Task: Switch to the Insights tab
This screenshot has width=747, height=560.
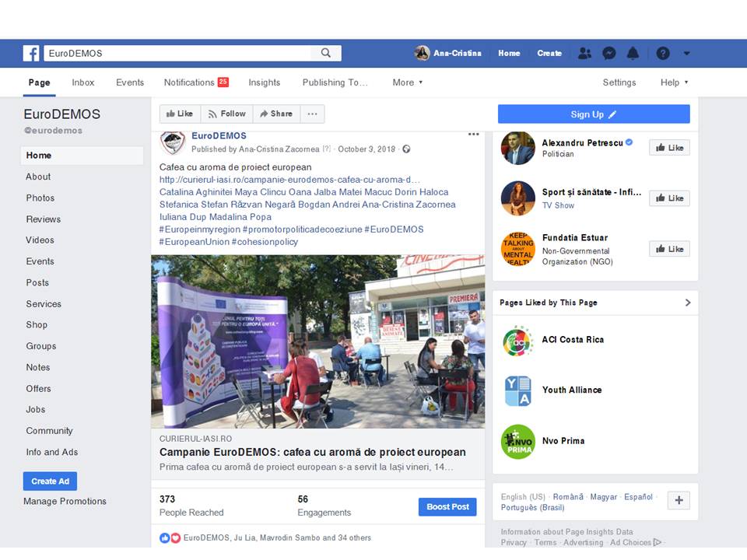Action: (265, 82)
